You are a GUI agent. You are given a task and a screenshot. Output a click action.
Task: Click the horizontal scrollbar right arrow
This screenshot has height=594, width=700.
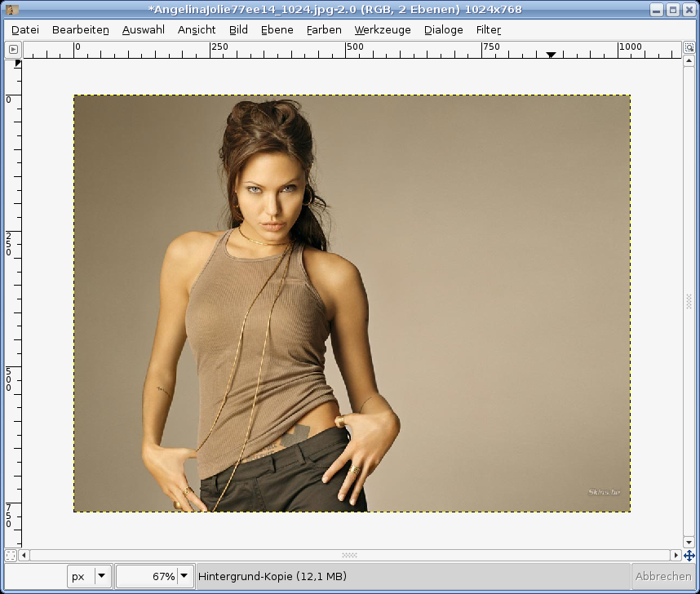(x=676, y=555)
